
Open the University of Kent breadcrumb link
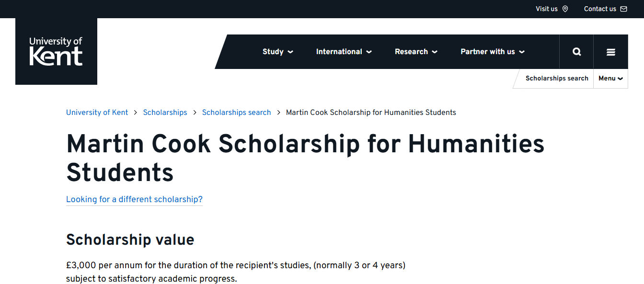click(97, 112)
